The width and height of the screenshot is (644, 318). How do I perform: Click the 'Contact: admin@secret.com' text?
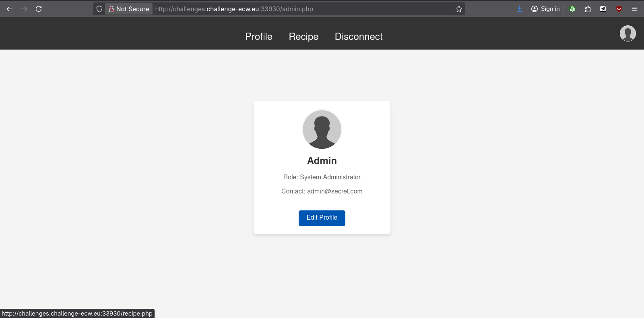pos(322,191)
